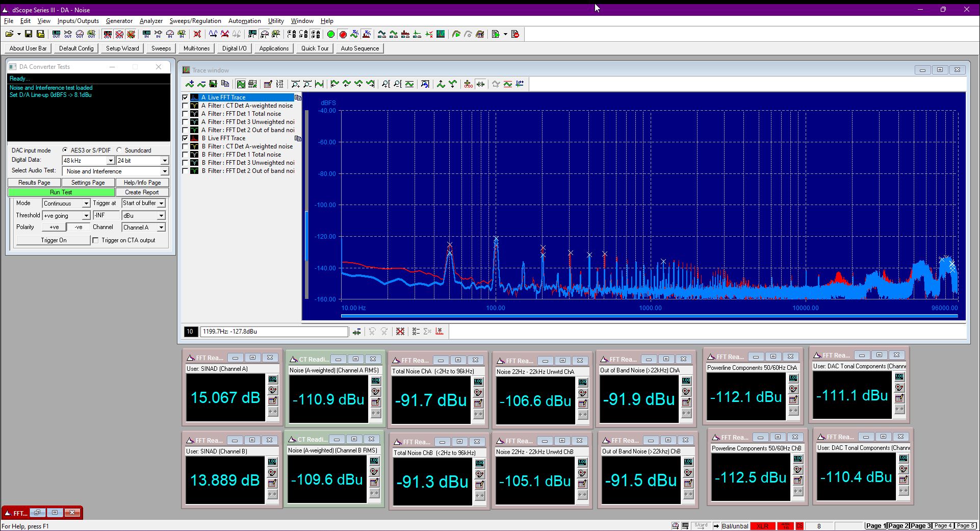Open the Automation menu
Screen dimensions: 980x531
click(x=244, y=21)
